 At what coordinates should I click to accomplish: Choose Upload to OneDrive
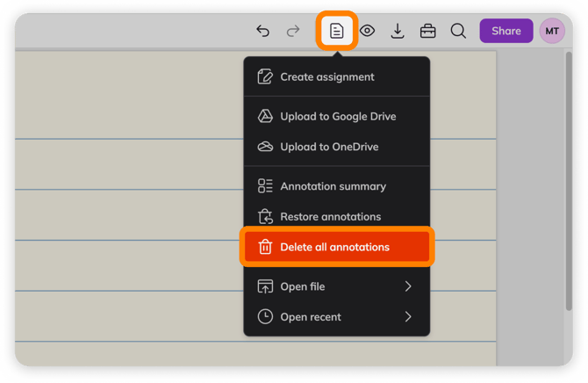(x=337, y=147)
